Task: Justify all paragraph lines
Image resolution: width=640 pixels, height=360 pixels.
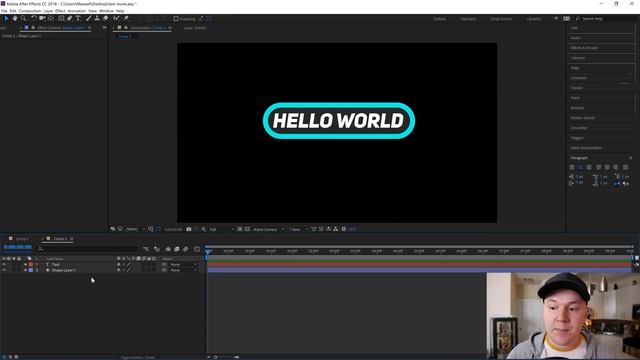Action: (x=625, y=167)
